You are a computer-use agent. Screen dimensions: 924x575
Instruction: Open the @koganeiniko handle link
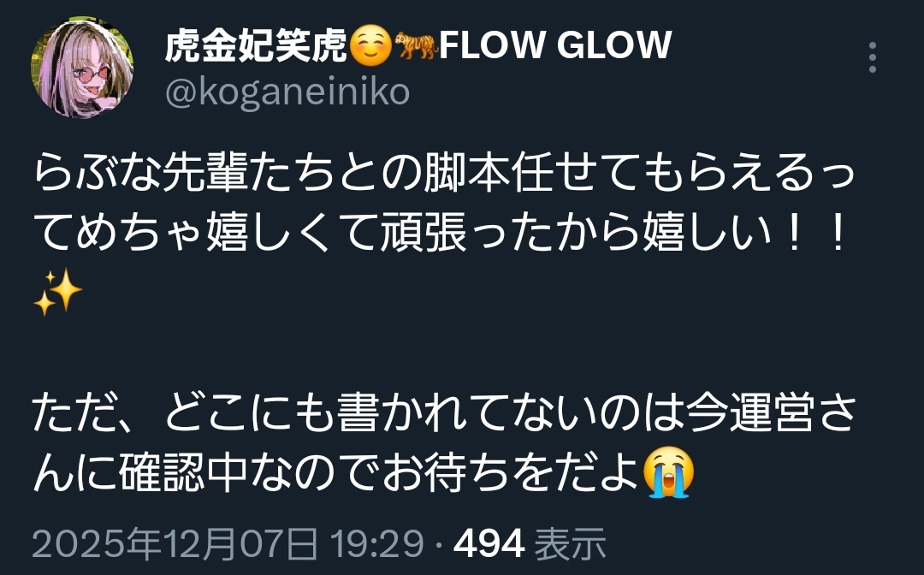pos(287,92)
